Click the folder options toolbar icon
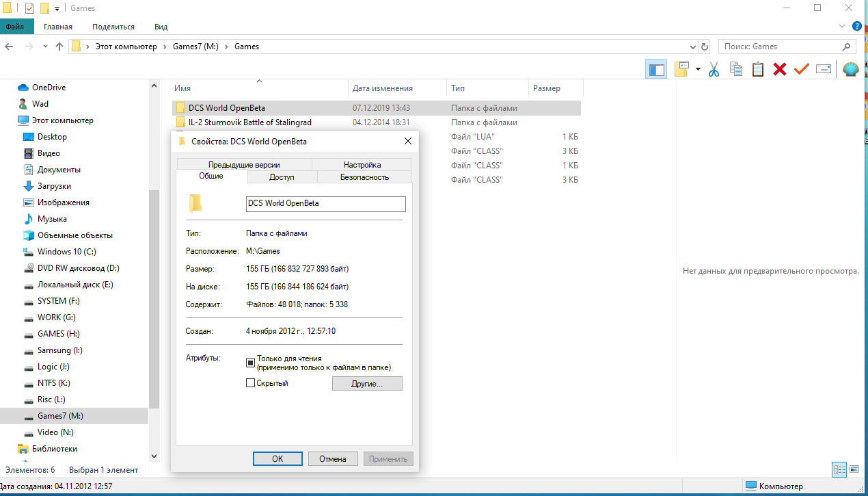 pyautogui.click(x=682, y=68)
